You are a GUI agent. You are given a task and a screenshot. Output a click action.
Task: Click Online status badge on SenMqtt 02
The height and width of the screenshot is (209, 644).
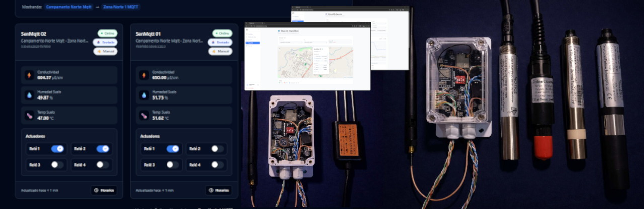pyautogui.click(x=107, y=33)
